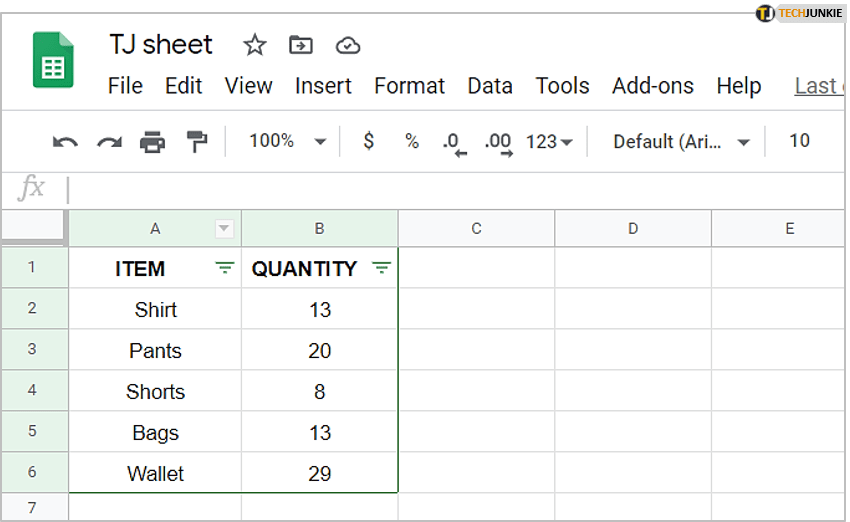Click increase decimal places icon
Image resolution: width=850 pixels, height=522 pixels.
pyautogui.click(x=497, y=142)
